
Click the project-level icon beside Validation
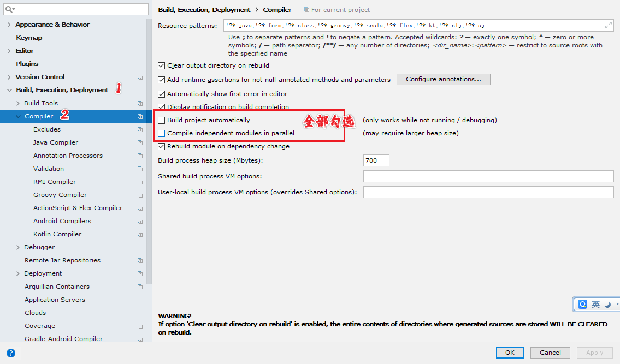pos(140,169)
